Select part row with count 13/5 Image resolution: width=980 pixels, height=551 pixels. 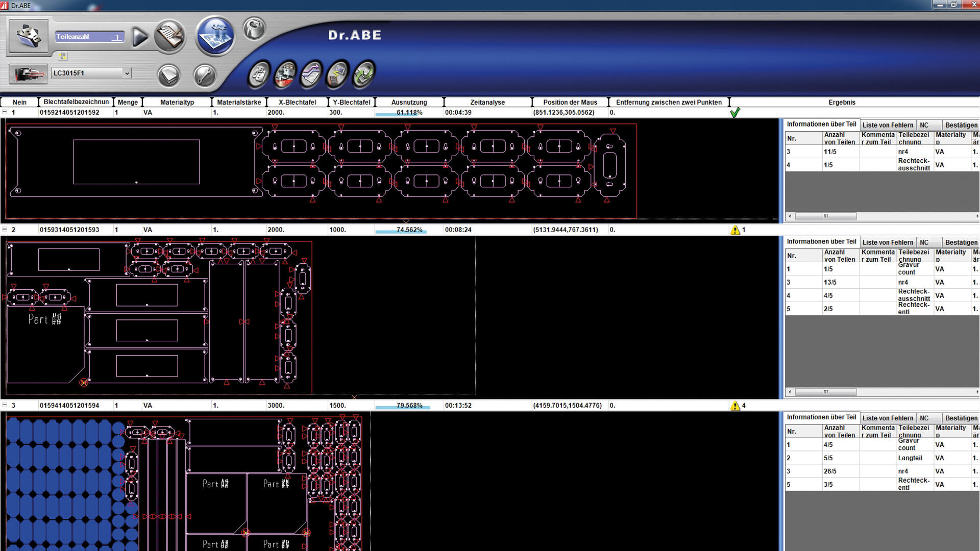pos(882,282)
